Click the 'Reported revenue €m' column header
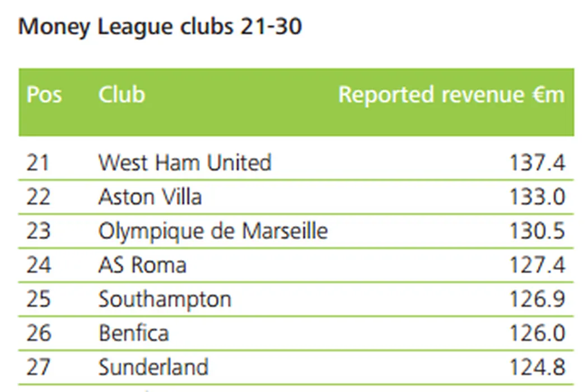 pyautogui.click(x=451, y=95)
